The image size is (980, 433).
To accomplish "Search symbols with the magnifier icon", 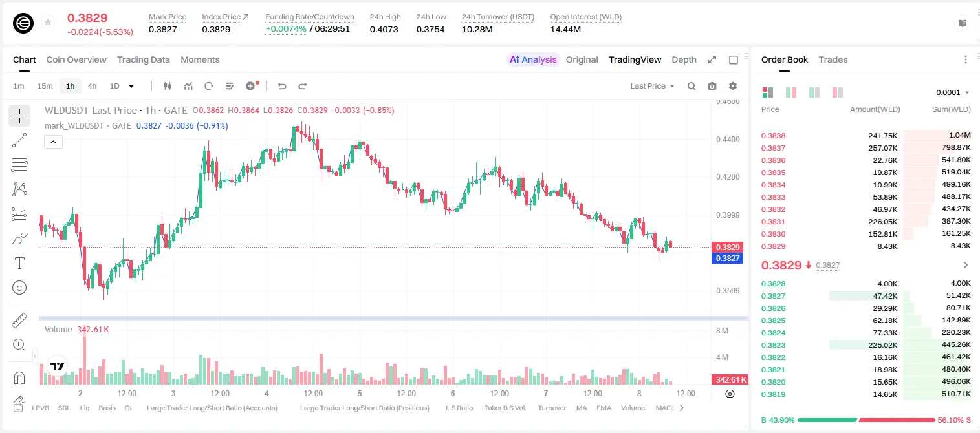I will coord(691,86).
